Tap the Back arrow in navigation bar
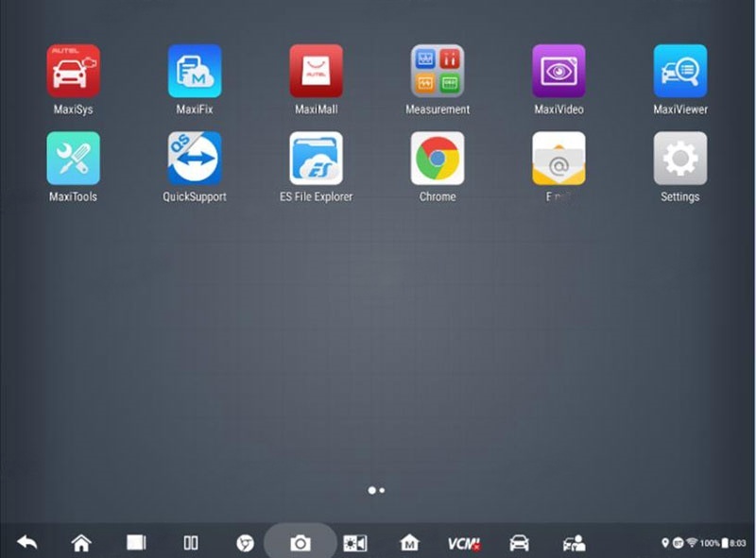Viewport: 756px width, 558px height. [27, 543]
